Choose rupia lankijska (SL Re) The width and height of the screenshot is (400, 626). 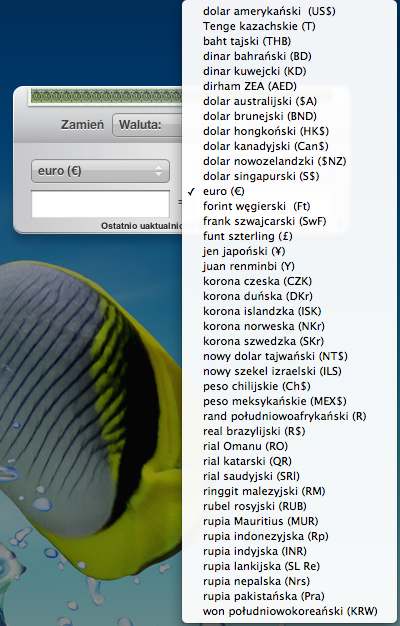289,567
